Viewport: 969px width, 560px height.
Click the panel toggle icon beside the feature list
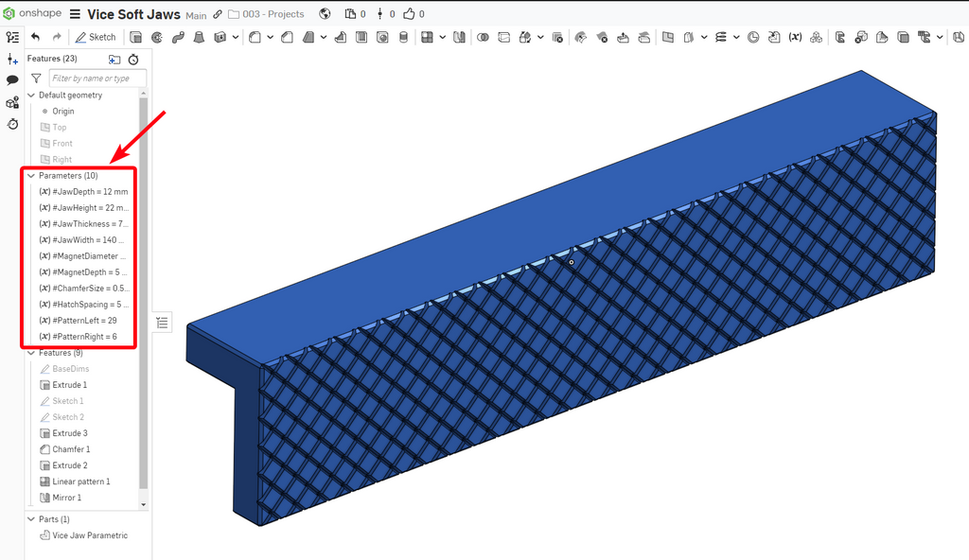point(162,323)
